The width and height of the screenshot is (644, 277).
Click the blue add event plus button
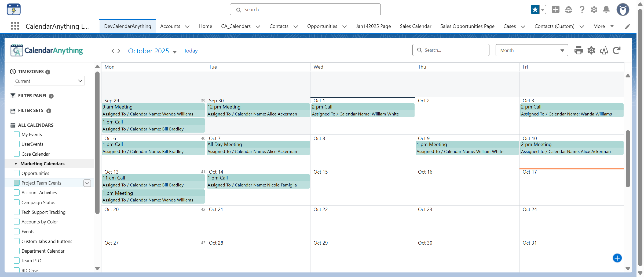(617, 258)
